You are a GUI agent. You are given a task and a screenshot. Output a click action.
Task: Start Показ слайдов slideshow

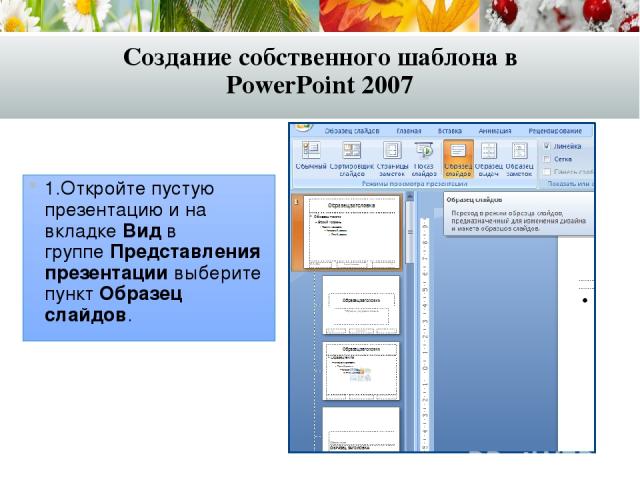(x=424, y=158)
